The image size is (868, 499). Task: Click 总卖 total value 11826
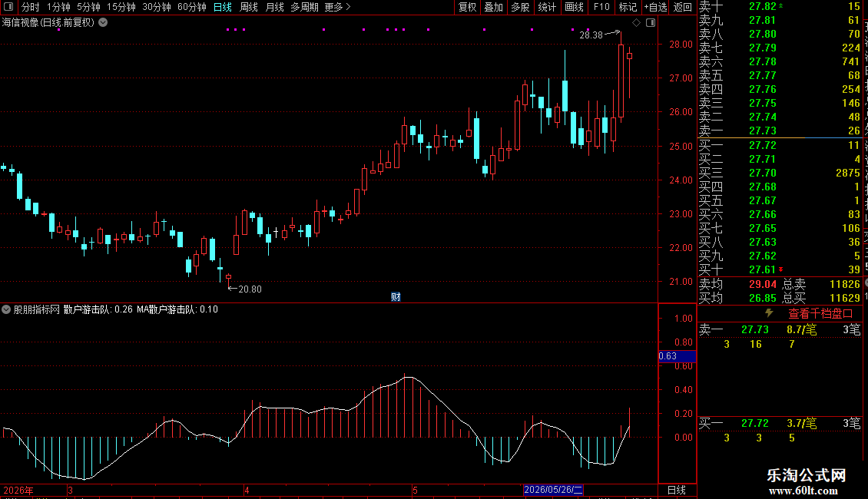[x=845, y=284]
